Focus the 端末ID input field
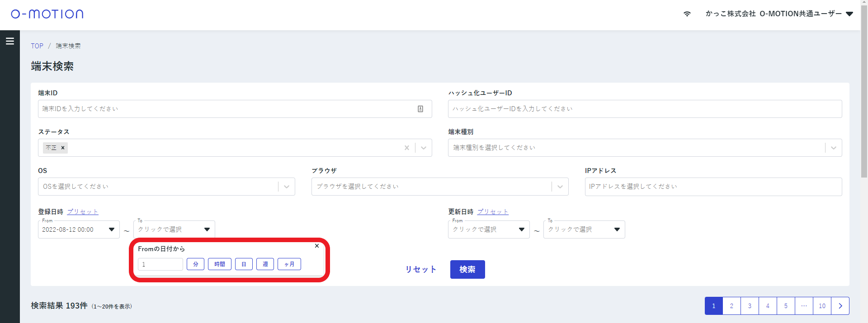The width and height of the screenshot is (868, 323). click(x=235, y=109)
